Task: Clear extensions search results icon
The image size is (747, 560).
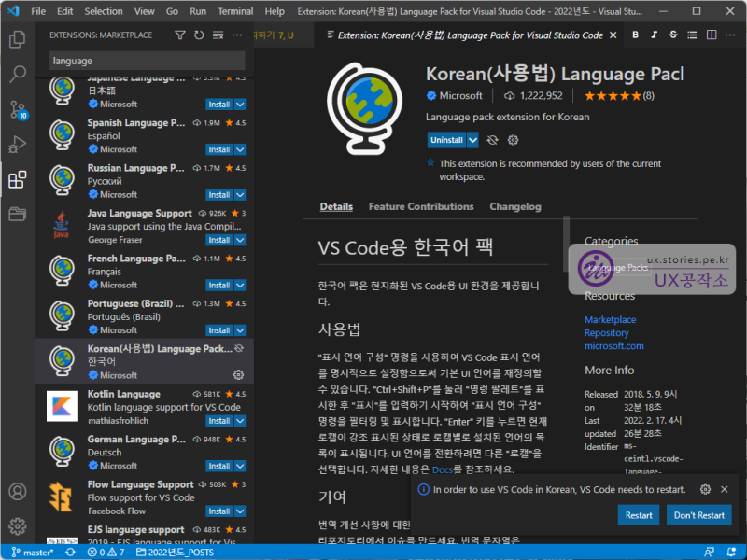Action: click(x=218, y=35)
